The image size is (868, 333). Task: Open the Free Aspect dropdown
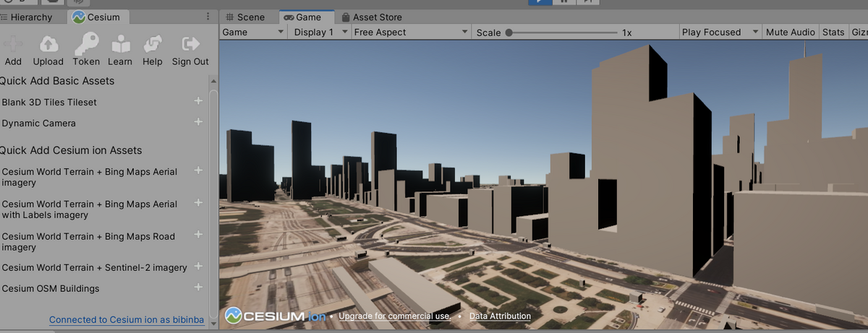click(412, 32)
